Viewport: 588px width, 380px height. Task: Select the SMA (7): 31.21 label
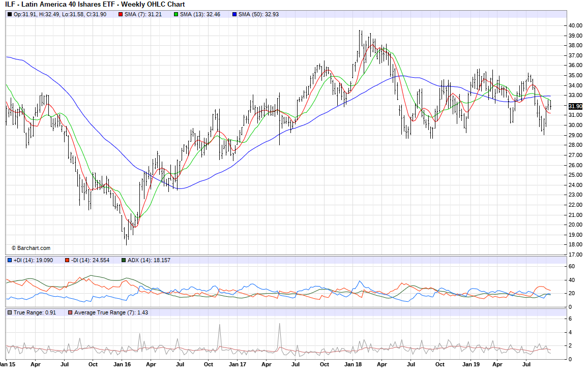pos(143,14)
